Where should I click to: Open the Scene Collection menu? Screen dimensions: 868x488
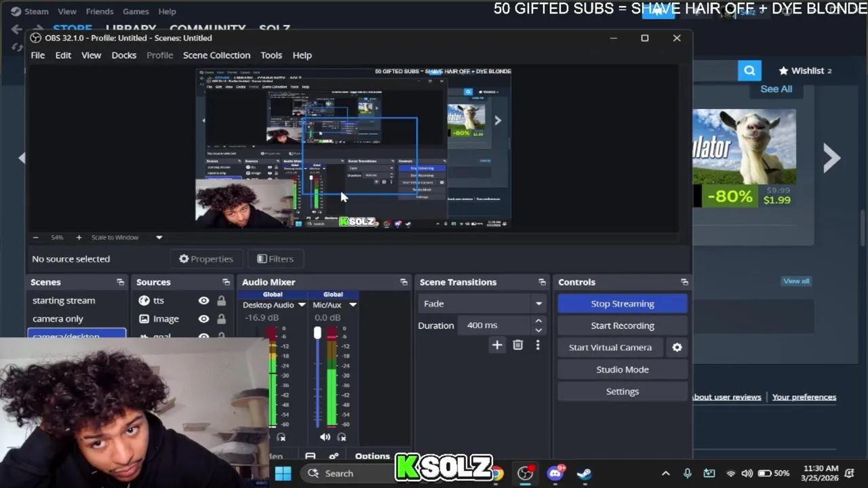tap(216, 55)
